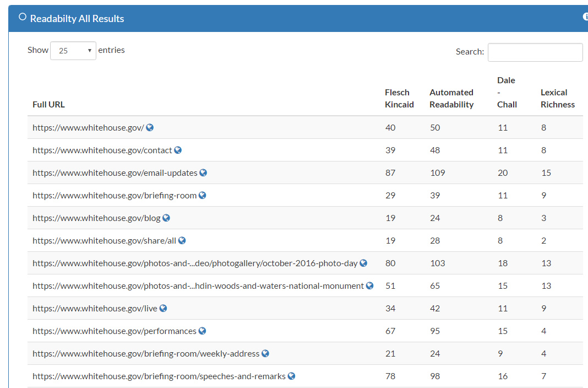Click the woods-and-waters-national-monument URL text

tap(198, 285)
